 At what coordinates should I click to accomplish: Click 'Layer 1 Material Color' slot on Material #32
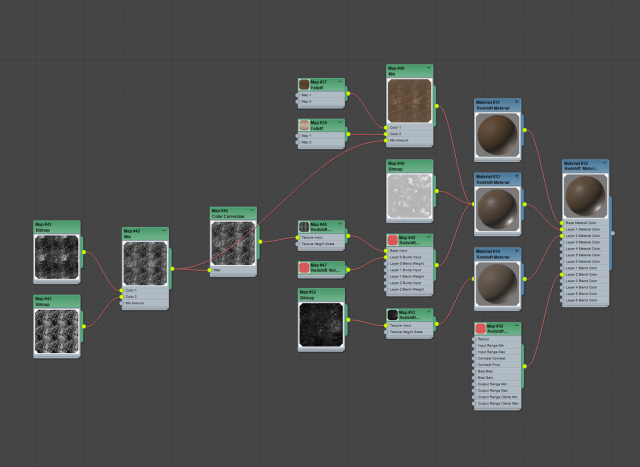pyautogui.click(x=586, y=229)
